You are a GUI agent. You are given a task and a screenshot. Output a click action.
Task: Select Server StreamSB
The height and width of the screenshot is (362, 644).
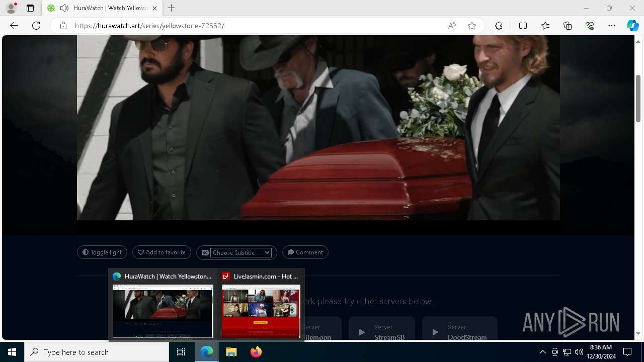click(x=382, y=328)
